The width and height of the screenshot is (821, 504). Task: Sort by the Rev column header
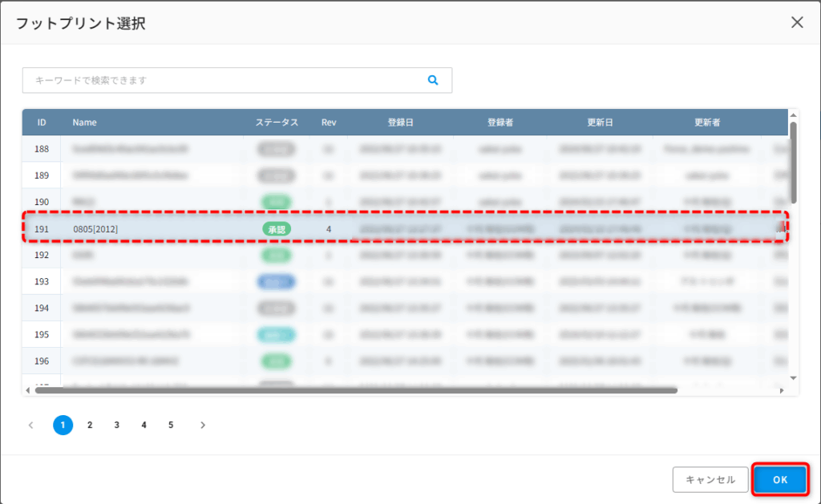pyautogui.click(x=328, y=123)
